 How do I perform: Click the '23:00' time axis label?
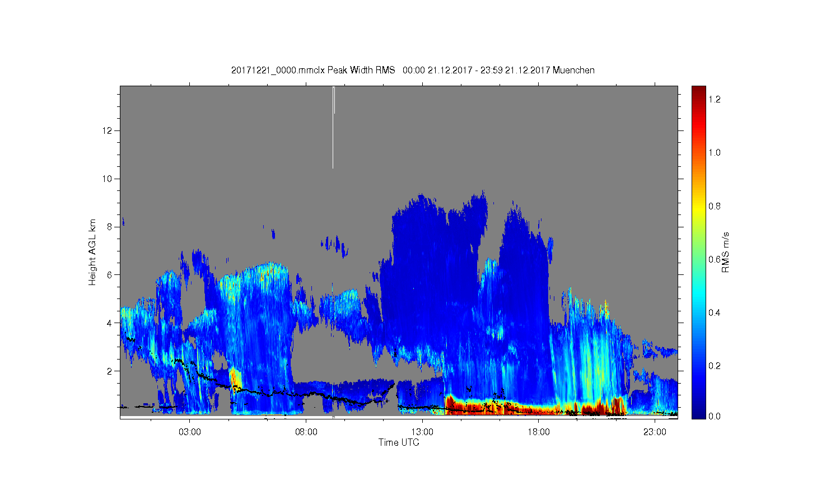pos(655,432)
